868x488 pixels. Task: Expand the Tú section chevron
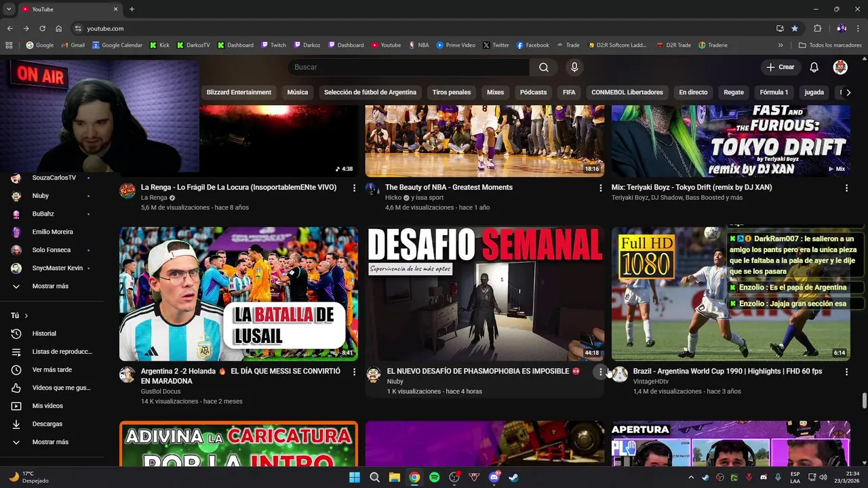(26, 316)
